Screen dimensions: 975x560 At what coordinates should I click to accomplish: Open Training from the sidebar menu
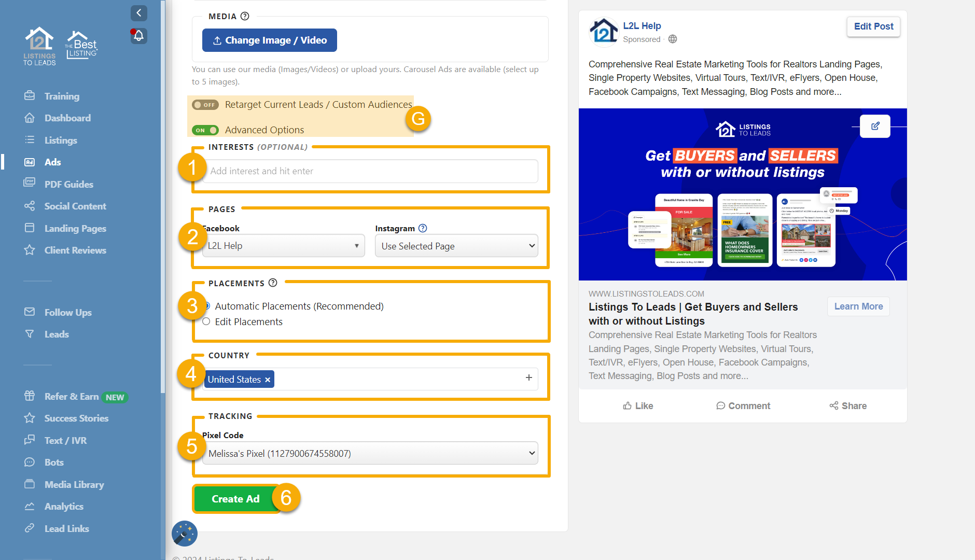(62, 95)
